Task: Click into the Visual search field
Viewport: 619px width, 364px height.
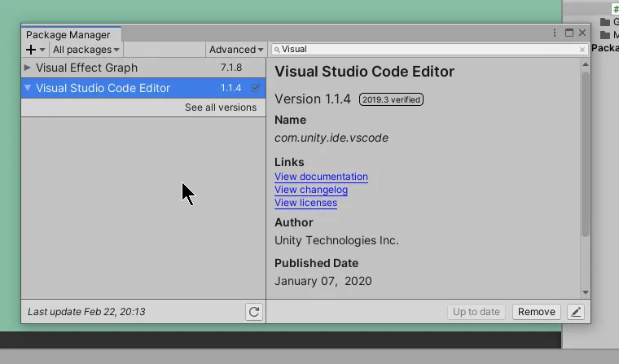Action: (x=429, y=50)
